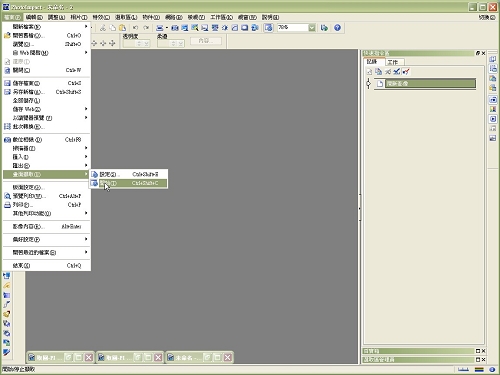Choose 列印 with shortcut Ctrl+P
500x375 pixels.
[47, 205]
